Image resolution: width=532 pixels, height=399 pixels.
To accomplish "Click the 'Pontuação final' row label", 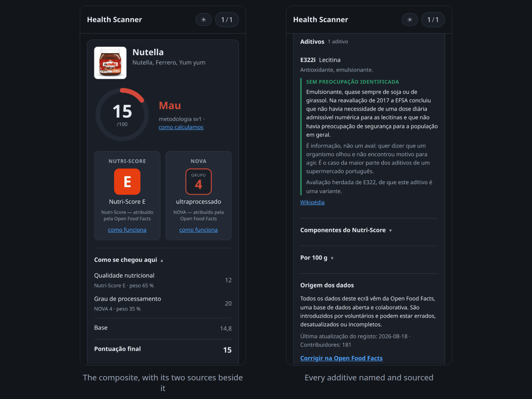I will [117, 349].
